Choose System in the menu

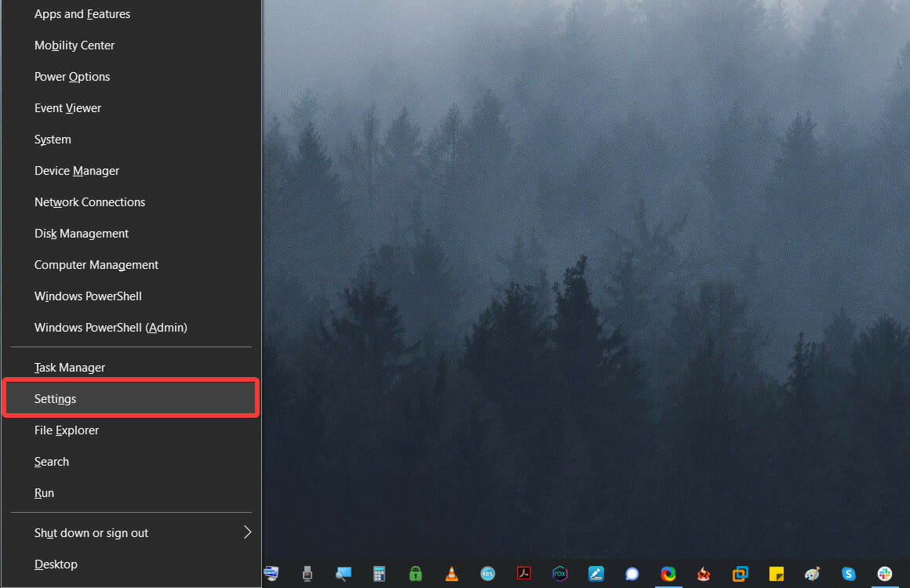[x=131, y=140]
